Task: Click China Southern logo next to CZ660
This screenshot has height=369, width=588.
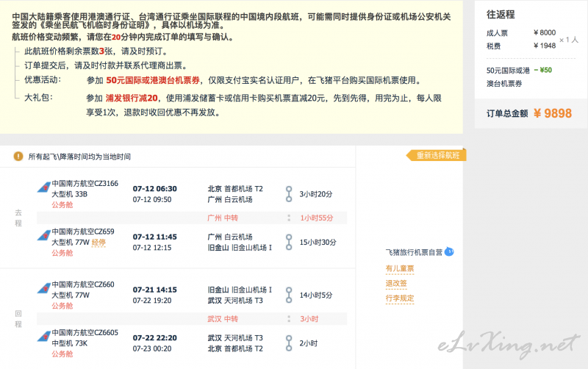Action: tap(44, 288)
